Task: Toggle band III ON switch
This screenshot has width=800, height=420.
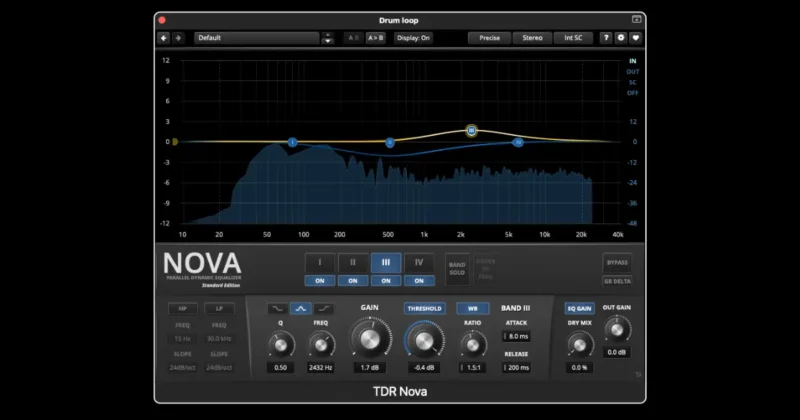Action: coord(386,281)
